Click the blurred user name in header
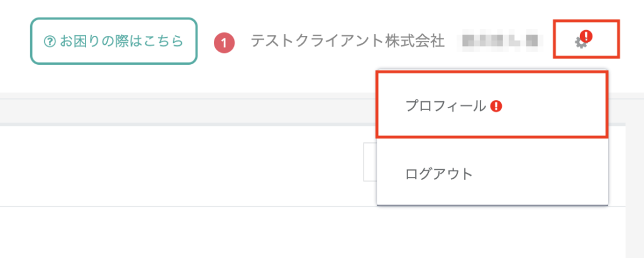Screen dimensions: 644x258 (500, 41)
